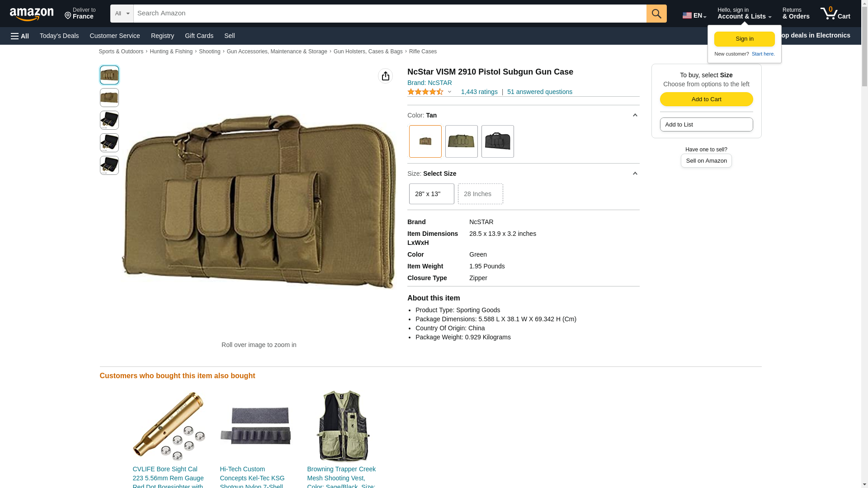Open Today's Deals nav item
The height and width of the screenshot is (488, 868).
59,36
